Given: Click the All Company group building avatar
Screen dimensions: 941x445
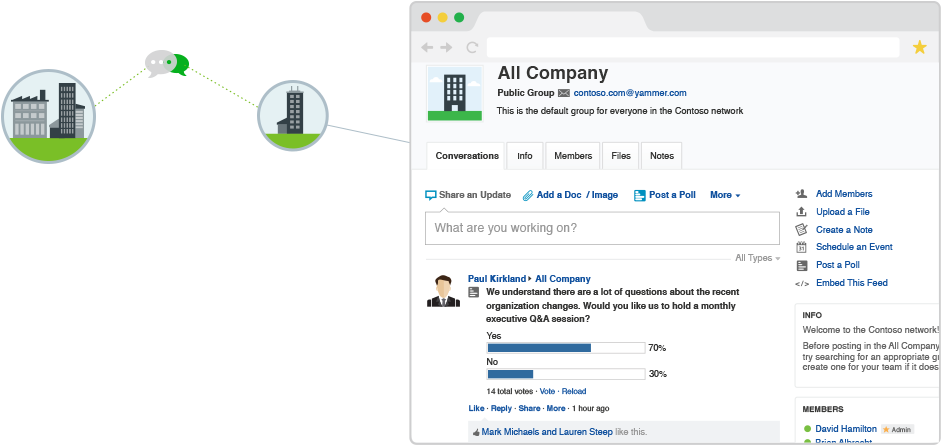Looking at the screenshot, I should (454, 94).
